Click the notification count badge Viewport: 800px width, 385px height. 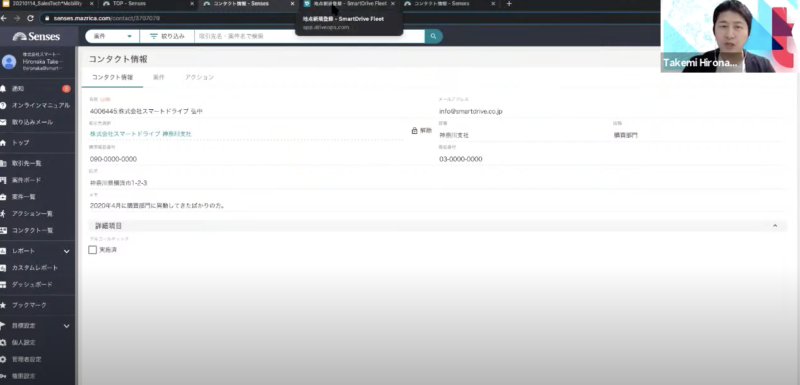pyautogui.click(x=66, y=89)
